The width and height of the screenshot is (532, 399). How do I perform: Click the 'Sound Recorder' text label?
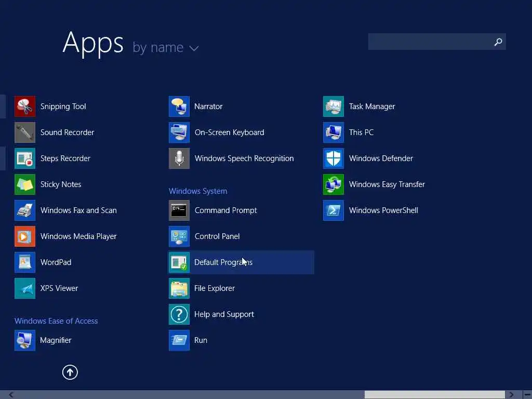[67, 132]
